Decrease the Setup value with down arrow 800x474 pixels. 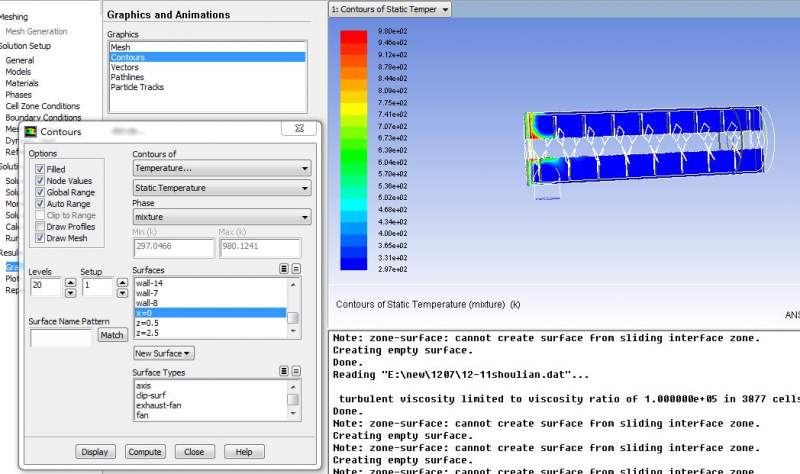click(122, 293)
